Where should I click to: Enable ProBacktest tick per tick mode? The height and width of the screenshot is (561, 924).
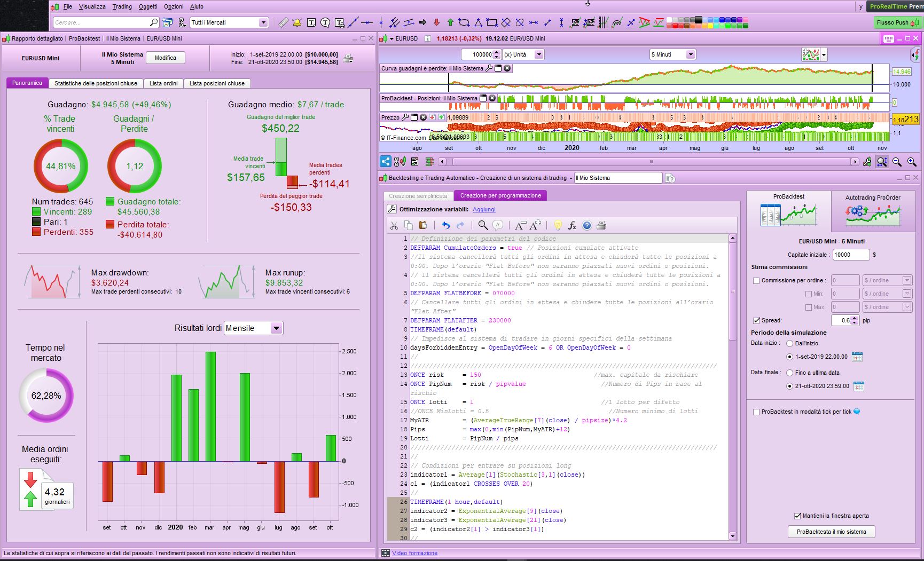pyautogui.click(x=756, y=412)
